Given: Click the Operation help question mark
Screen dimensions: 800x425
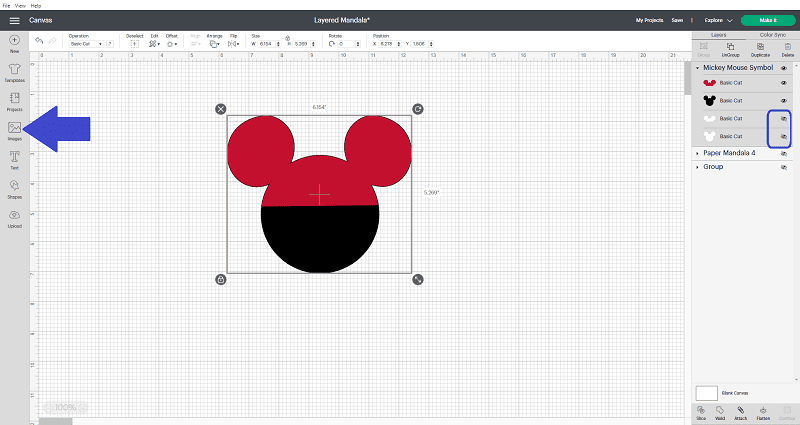Looking at the screenshot, I should pyautogui.click(x=110, y=44).
